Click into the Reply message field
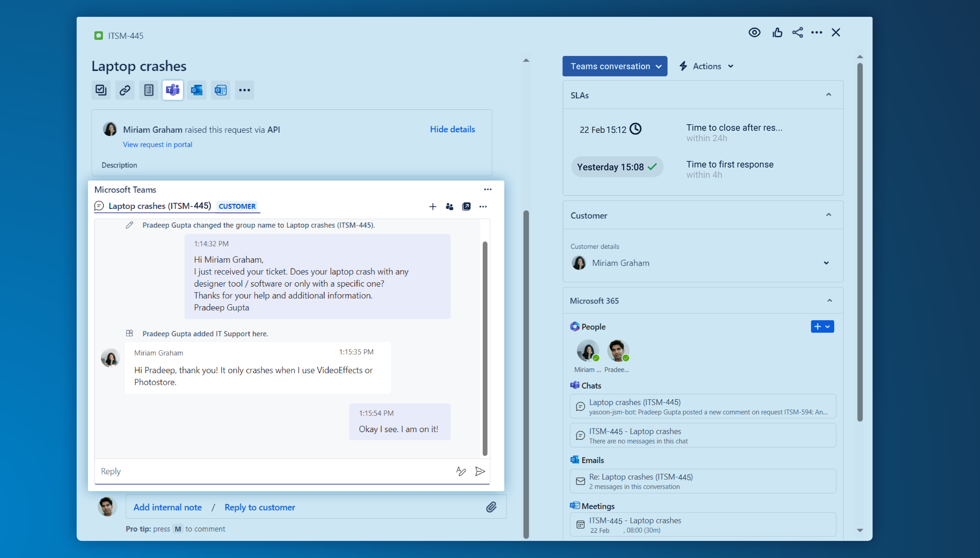The image size is (980, 558). pyautogui.click(x=268, y=471)
